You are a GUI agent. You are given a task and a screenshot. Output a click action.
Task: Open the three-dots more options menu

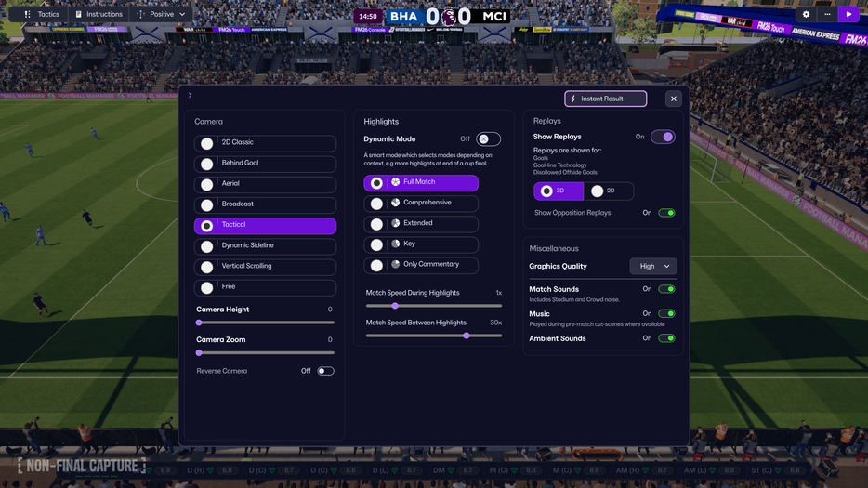[827, 14]
